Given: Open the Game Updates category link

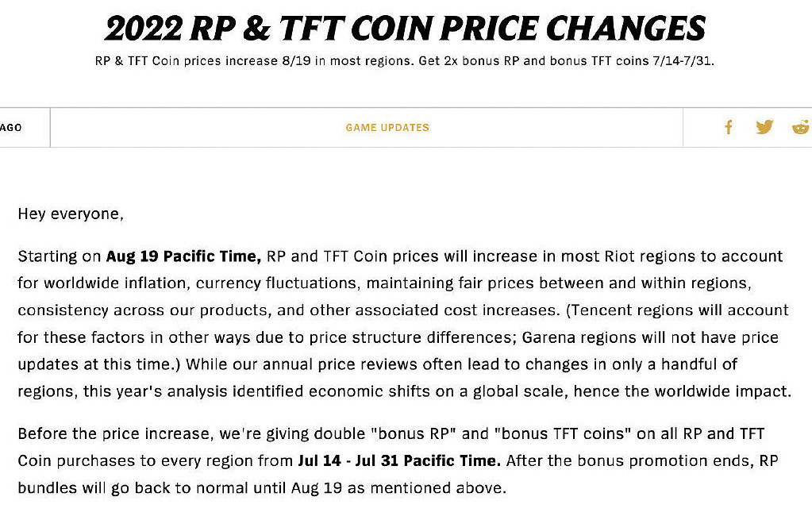Looking at the screenshot, I should (387, 127).
